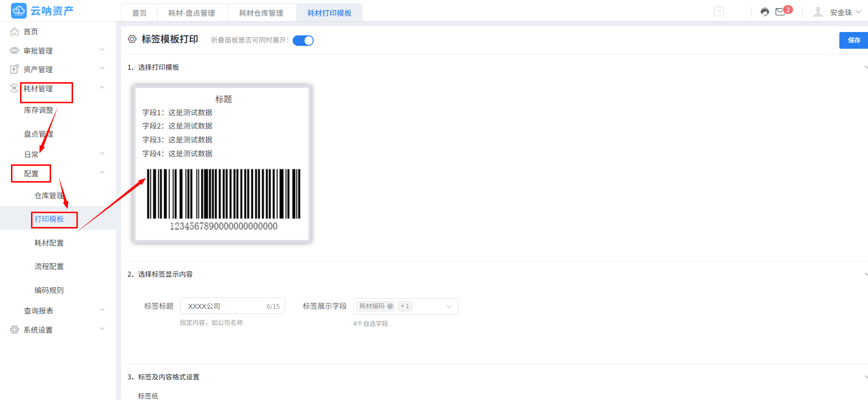Click section header 1、选择打印模板
868x400 pixels.
tap(153, 67)
